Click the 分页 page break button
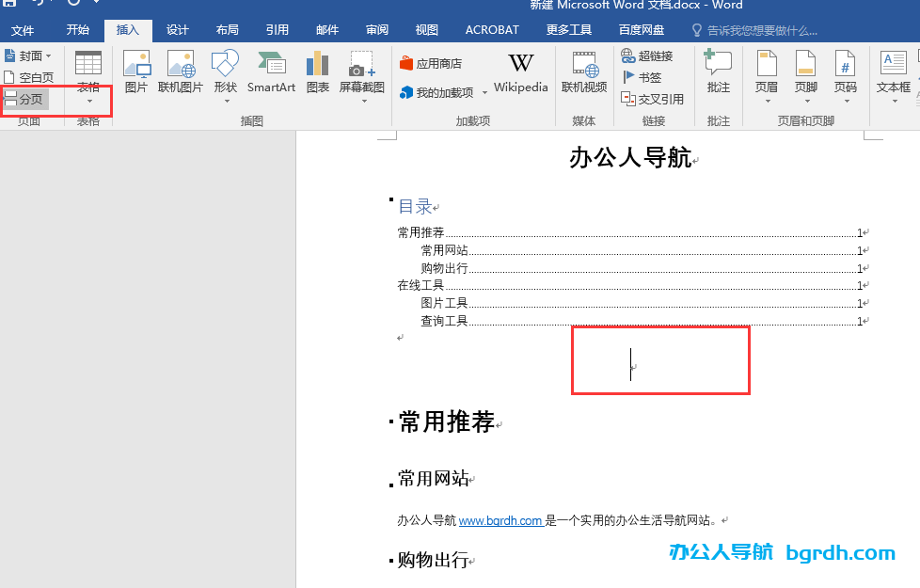920x588 pixels. [x=25, y=98]
